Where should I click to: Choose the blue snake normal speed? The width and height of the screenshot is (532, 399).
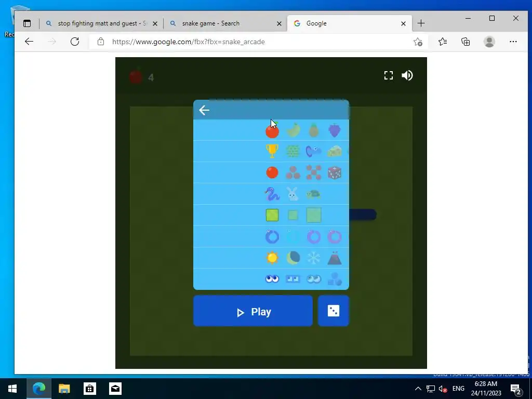click(x=272, y=194)
